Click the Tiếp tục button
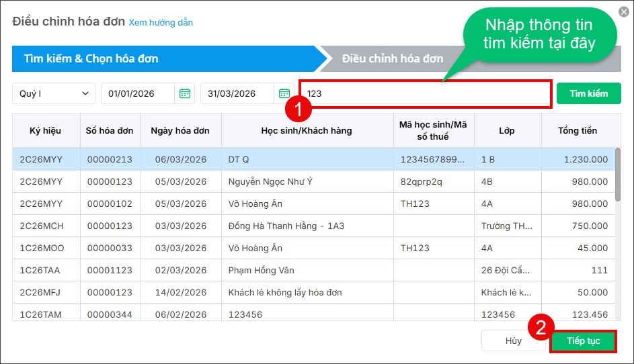 point(584,341)
